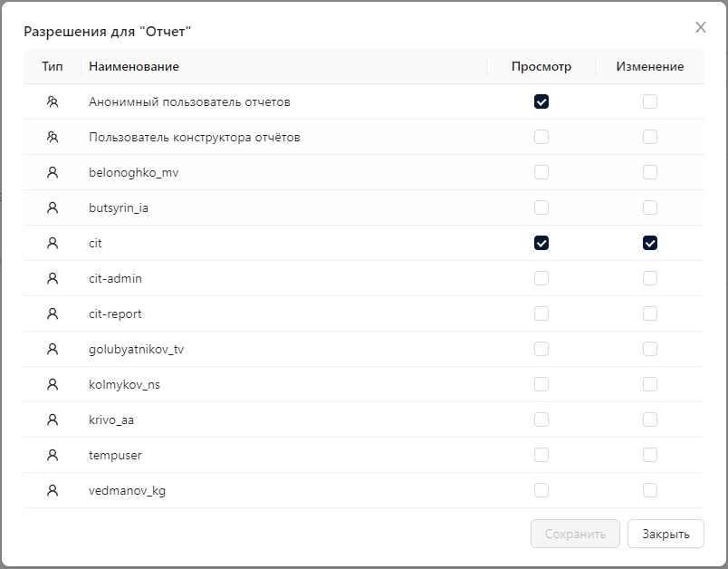Viewport: 728px width, 569px height.
Task: Click the group icon for Анонимный пользователь отчетов
Action: (x=53, y=101)
